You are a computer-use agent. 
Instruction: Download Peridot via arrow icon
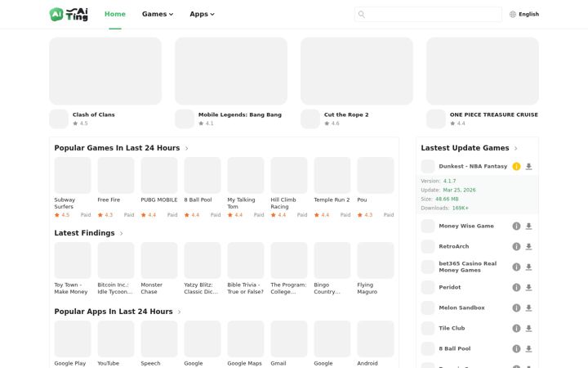[x=528, y=287]
